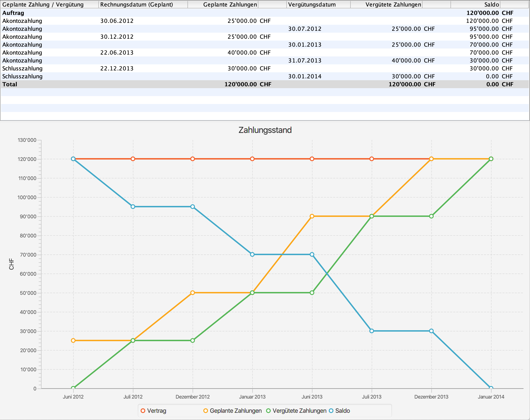Select the Auftrag row label

[13, 13]
